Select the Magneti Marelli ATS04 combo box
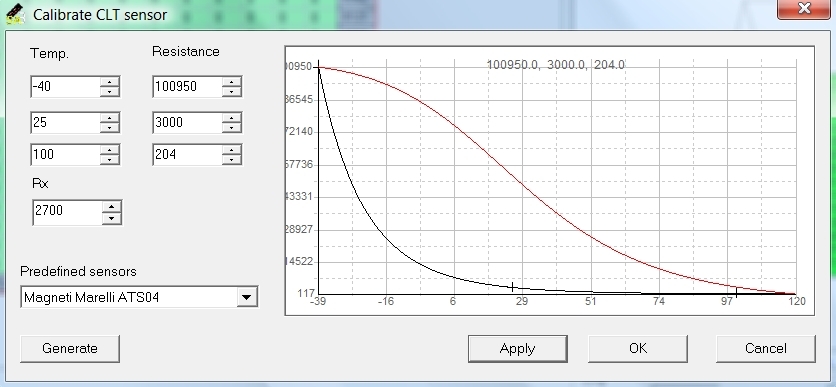The image size is (836, 387). [139, 297]
